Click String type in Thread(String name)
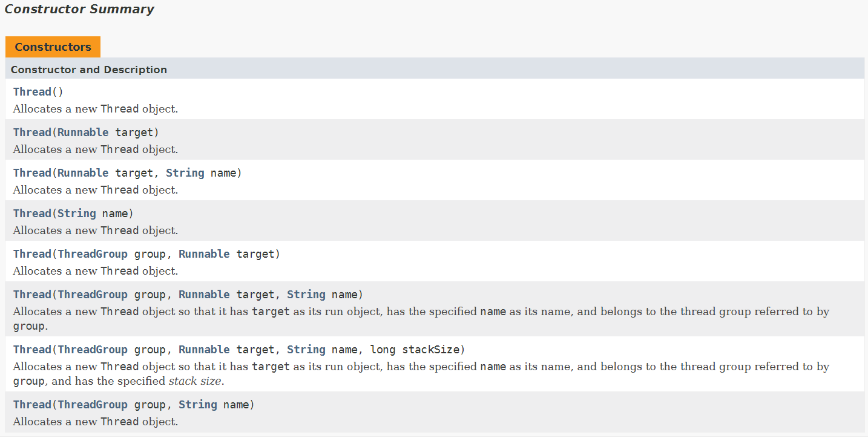The width and height of the screenshot is (868, 441). 77,214
